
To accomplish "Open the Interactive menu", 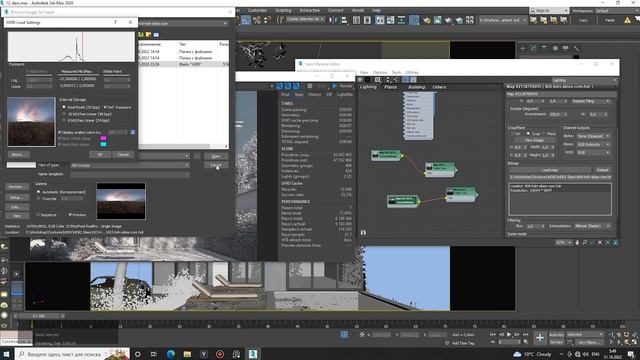I will pyautogui.click(x=310, y=10).
